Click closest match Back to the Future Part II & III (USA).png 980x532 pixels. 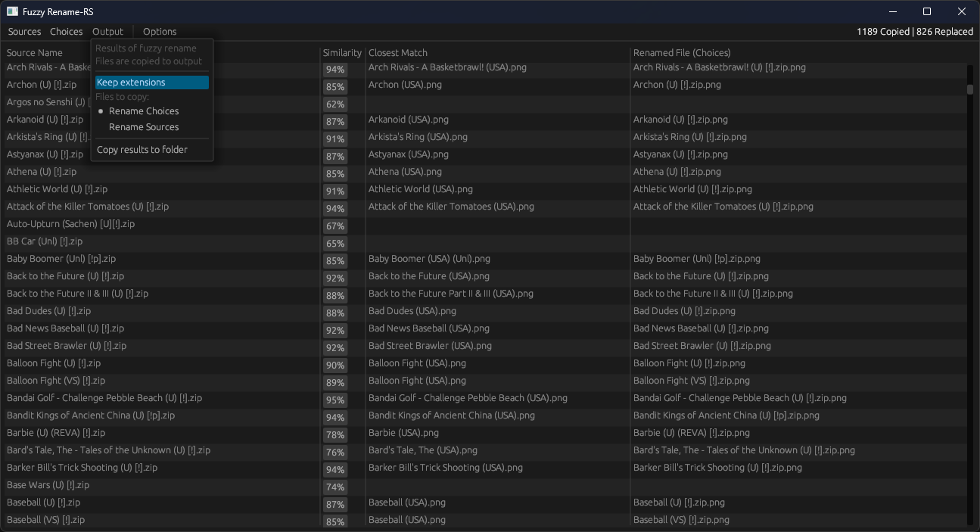pyautogui.click(x=451, y=294)
